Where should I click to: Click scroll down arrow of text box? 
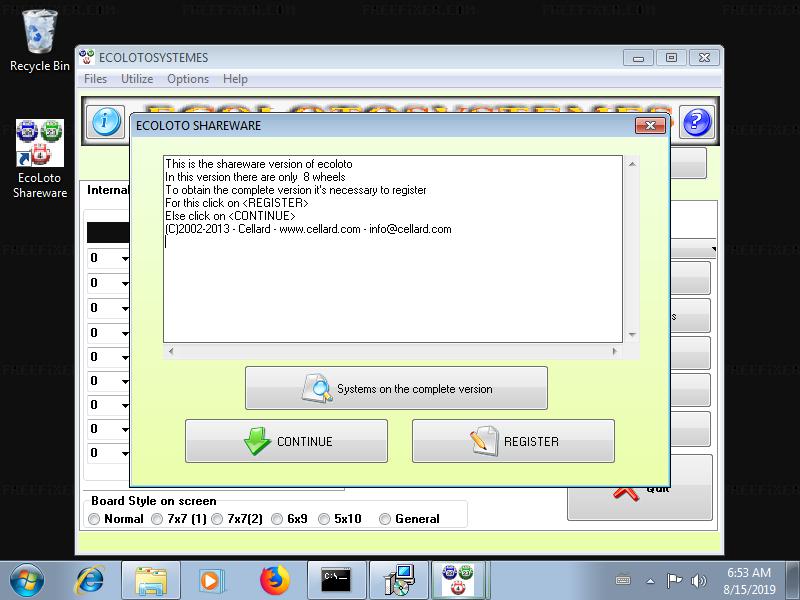tap(632, 335)
